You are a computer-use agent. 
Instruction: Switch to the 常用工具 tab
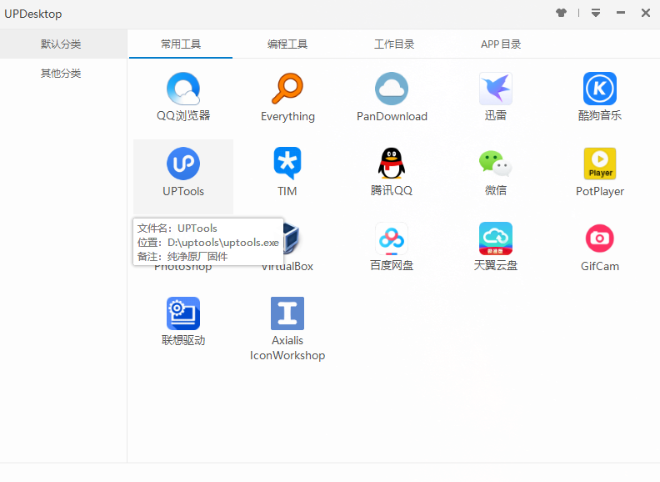point(181,44)
